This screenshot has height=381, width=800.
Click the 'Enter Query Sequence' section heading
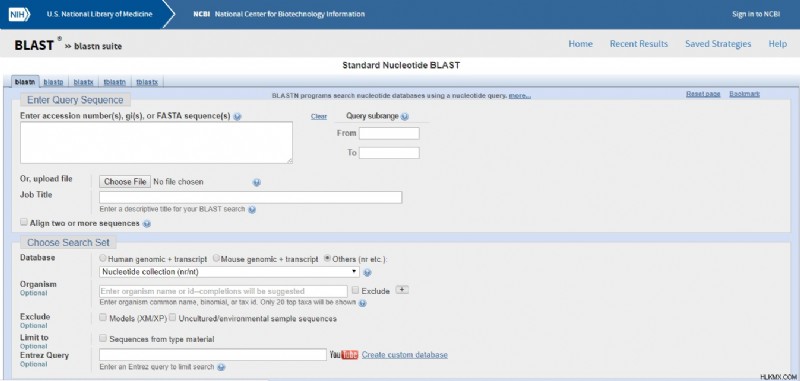coord(75,100)
